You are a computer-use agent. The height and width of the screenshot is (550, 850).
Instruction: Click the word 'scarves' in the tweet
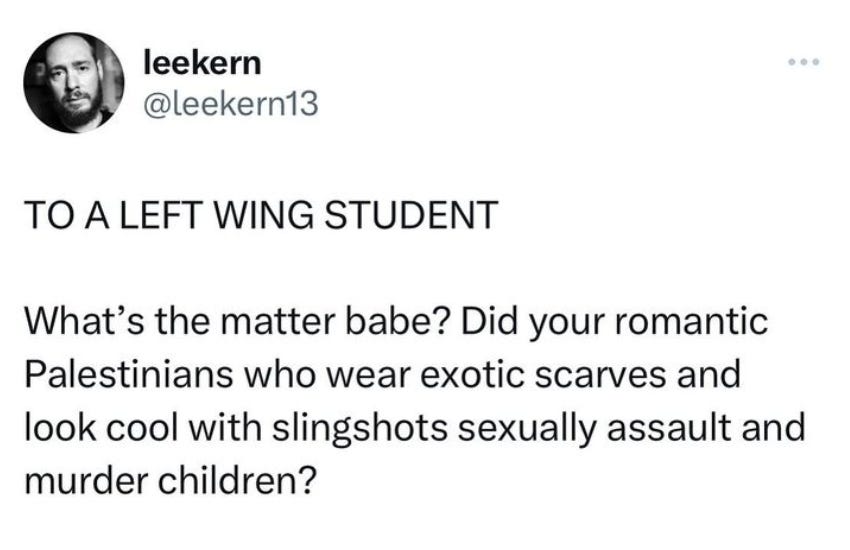click(601, 376)
